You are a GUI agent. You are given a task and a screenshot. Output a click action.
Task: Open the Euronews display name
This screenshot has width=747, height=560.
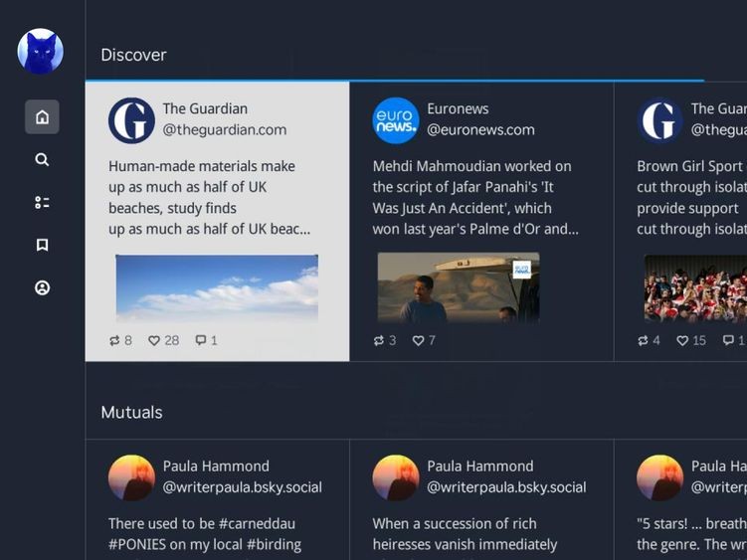click(458, 108)
